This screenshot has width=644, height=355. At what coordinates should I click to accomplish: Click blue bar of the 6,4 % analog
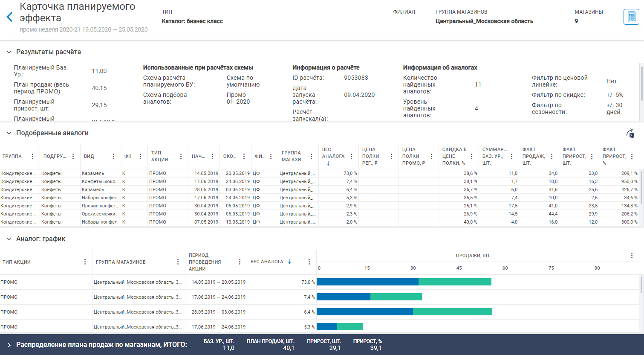[365, 312]
